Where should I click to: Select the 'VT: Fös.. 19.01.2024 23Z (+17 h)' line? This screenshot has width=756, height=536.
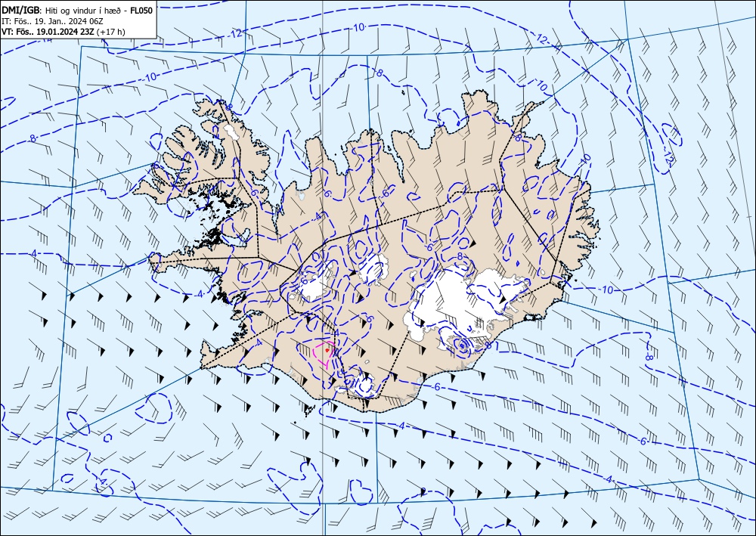tap(64, 32)
